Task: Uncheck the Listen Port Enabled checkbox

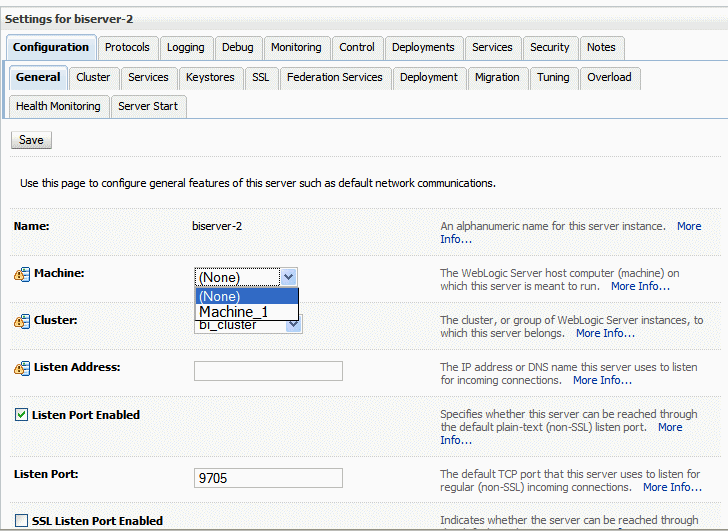Action: [21, 414]
